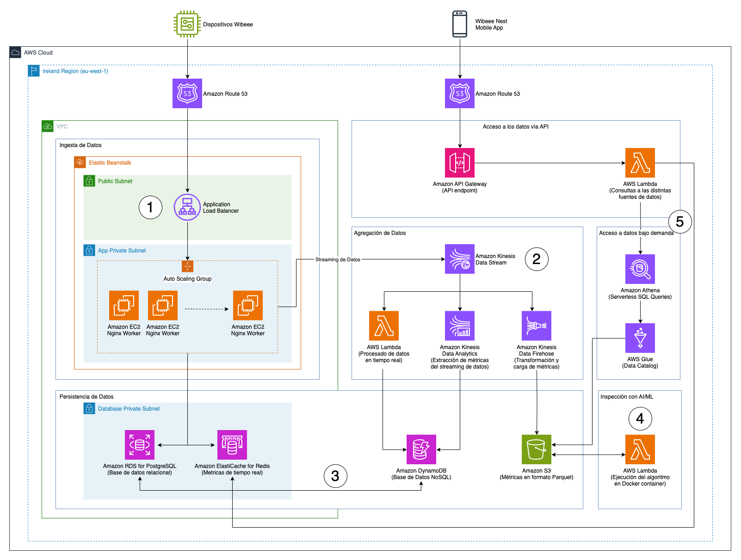
Task: Select the Ireland Region flag icon
Action: (34, 71)
